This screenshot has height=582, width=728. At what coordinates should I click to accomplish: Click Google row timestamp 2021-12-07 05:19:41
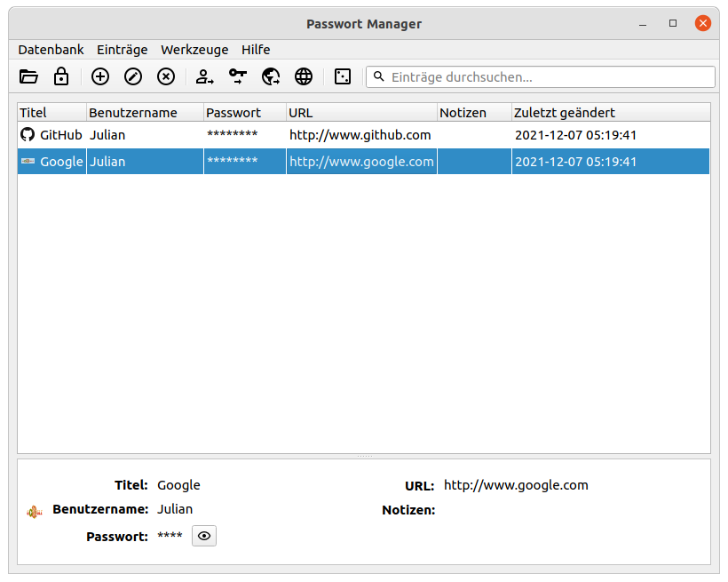tap(575, 162)
